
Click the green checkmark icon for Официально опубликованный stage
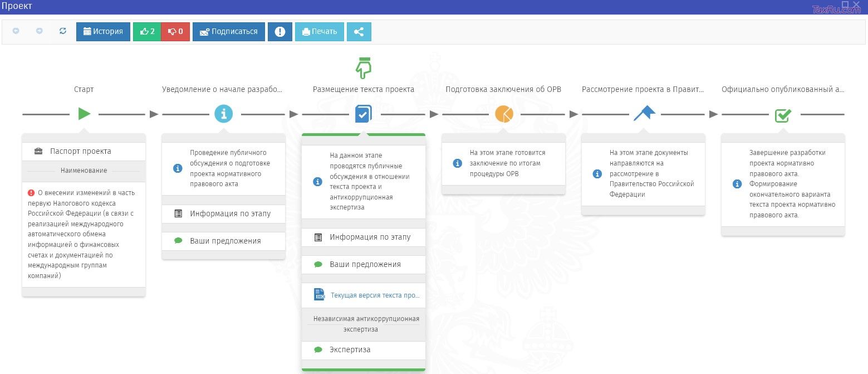tap(783, 114)
